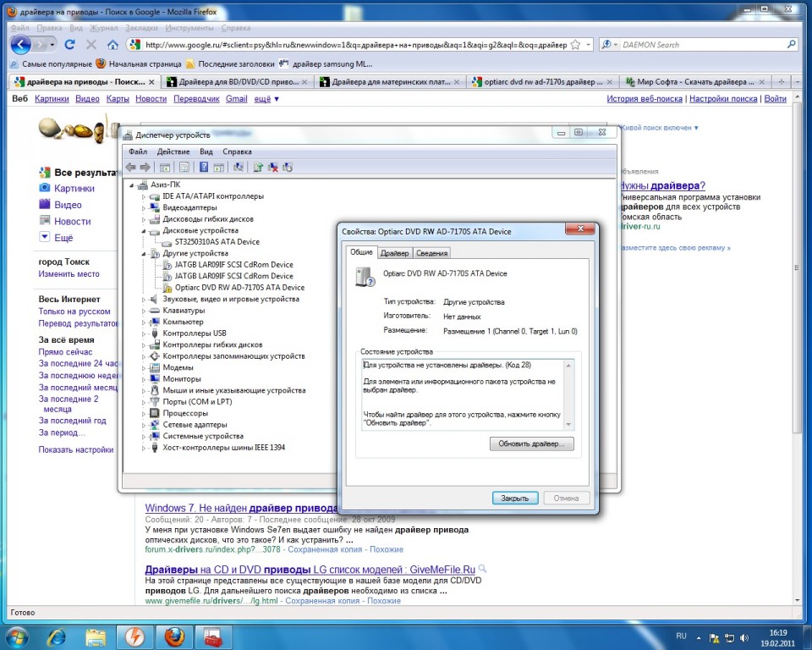
Task: Open a new Firefox tab with plus button
Action: click(x=782, y=82)
